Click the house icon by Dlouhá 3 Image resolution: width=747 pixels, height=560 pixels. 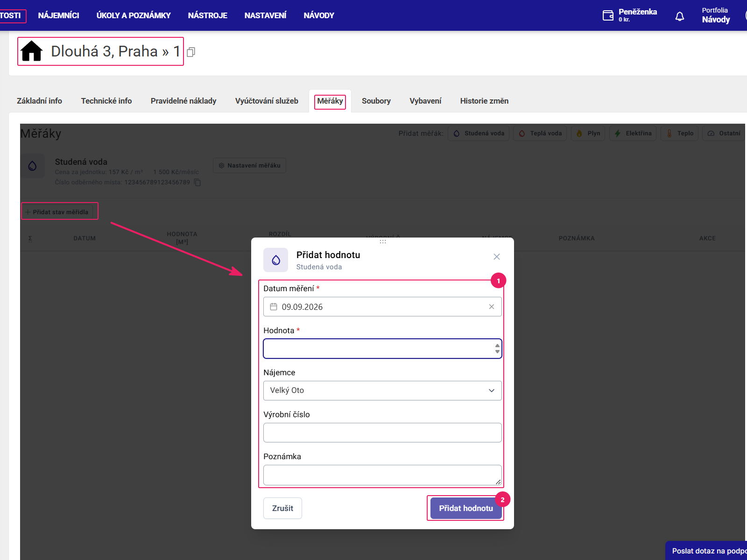click(32, 51)
